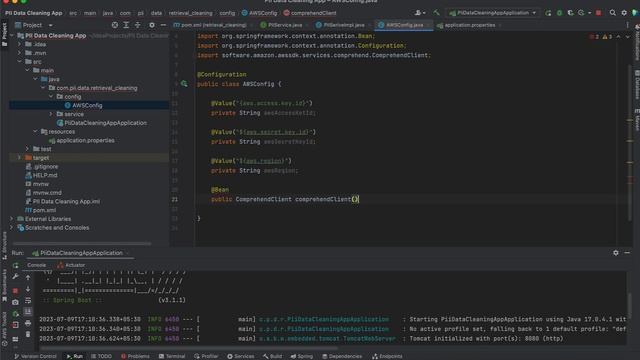Expand the target folder

click(x=19, y=158)
